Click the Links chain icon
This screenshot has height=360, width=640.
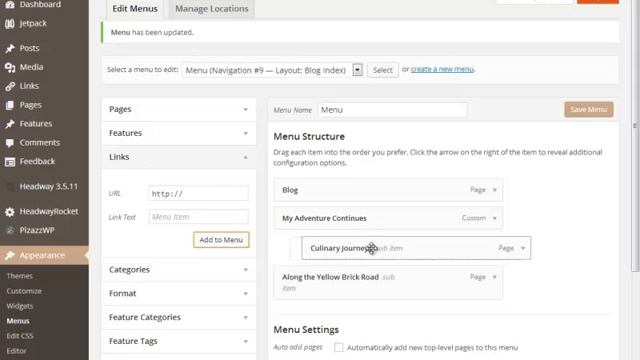point(10,86)
